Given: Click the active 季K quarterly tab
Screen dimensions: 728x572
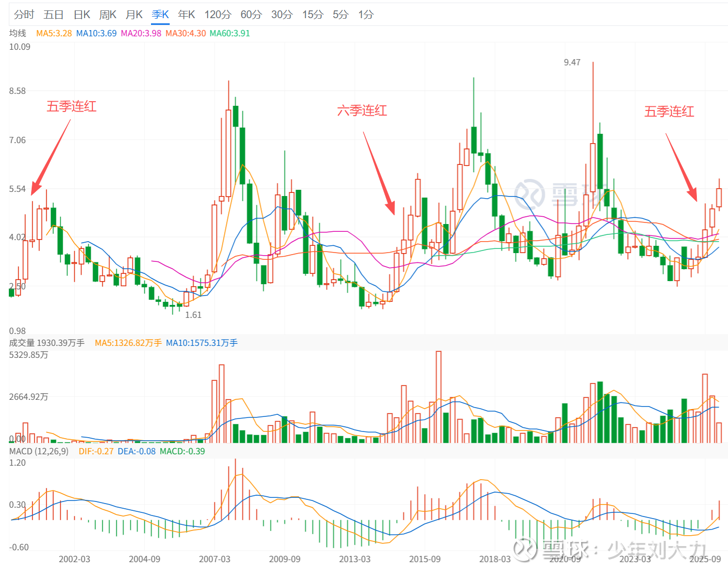Looking at the screenshot, I should click(x=160, y=15).
